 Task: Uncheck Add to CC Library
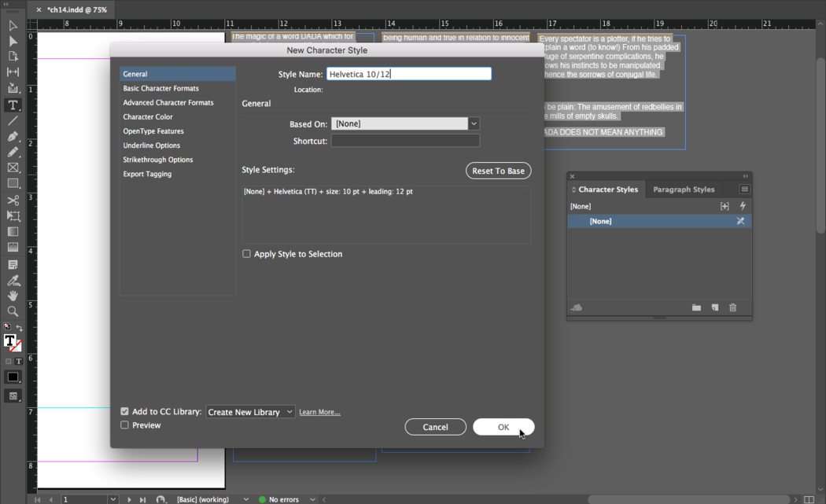click(124, 411)
